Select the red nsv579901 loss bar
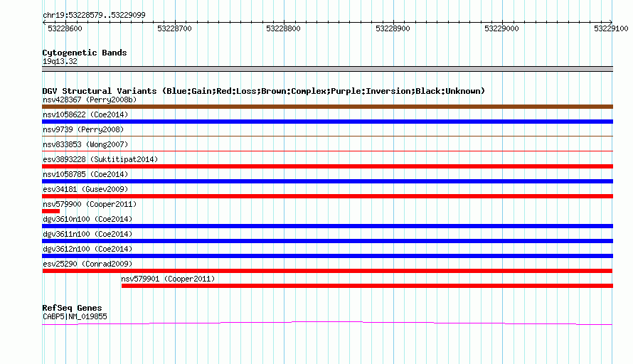633x364 pixels. pyautogui.click(x=368, y=286)
